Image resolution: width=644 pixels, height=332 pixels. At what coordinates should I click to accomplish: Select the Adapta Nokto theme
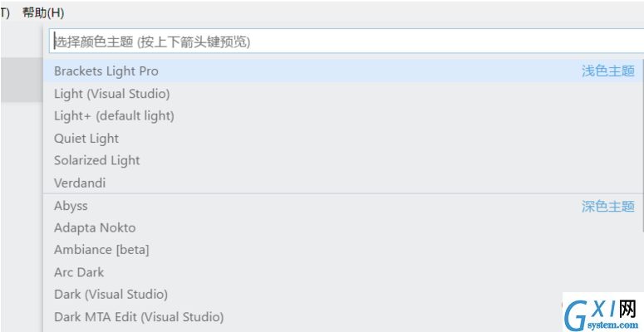(x=95, y=227)
